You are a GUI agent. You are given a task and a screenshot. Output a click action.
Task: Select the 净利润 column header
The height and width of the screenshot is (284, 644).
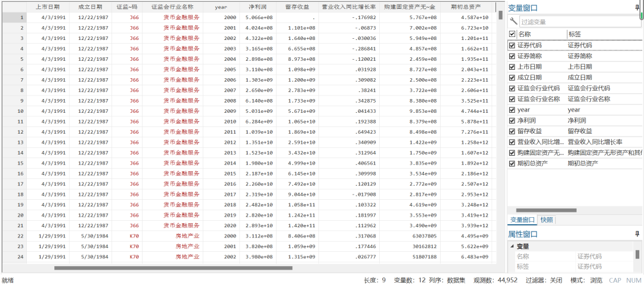pos(258,7)
